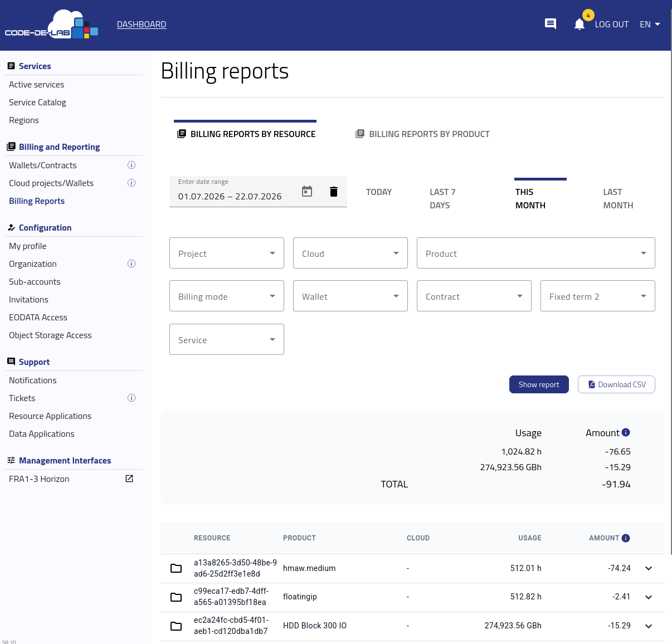Click the USAGE column header

tap(529, 538)
